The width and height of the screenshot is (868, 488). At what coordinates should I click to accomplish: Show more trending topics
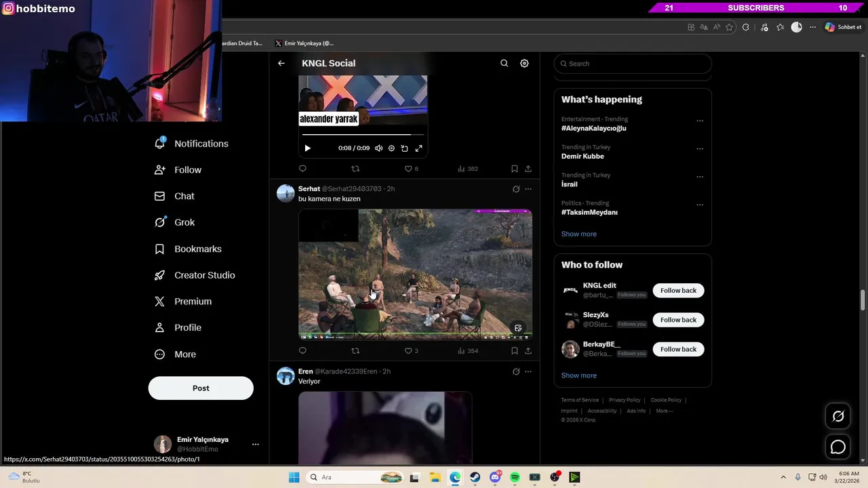pyautogui.click(x=579, y=234)
